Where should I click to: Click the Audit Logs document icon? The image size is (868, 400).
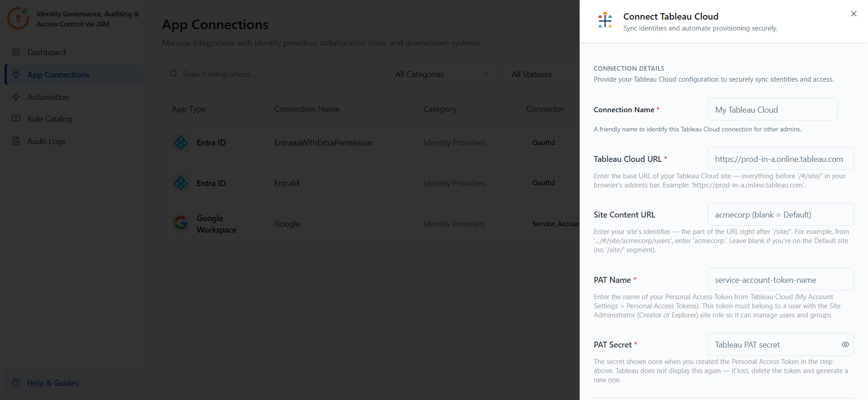coord(16,141)
